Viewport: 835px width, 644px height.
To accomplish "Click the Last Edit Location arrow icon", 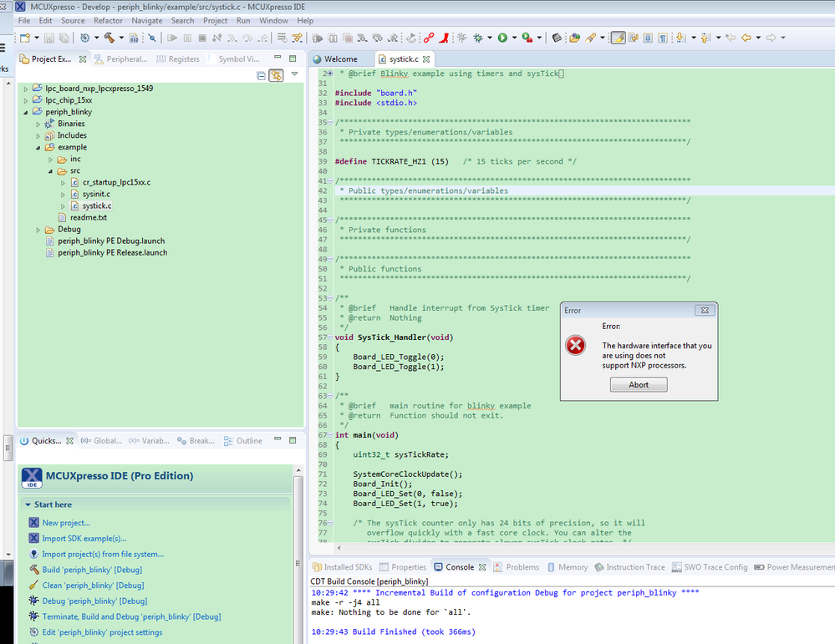I will coord(731,38).
